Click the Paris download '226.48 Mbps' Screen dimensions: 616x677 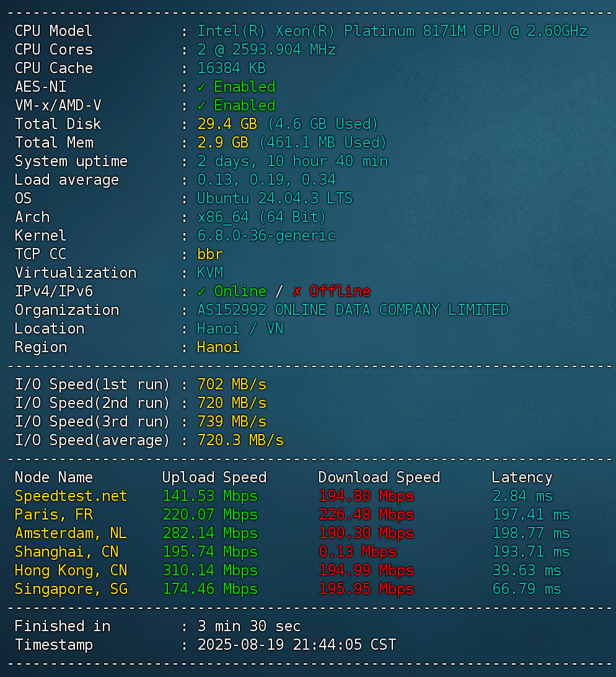point(366,515)
